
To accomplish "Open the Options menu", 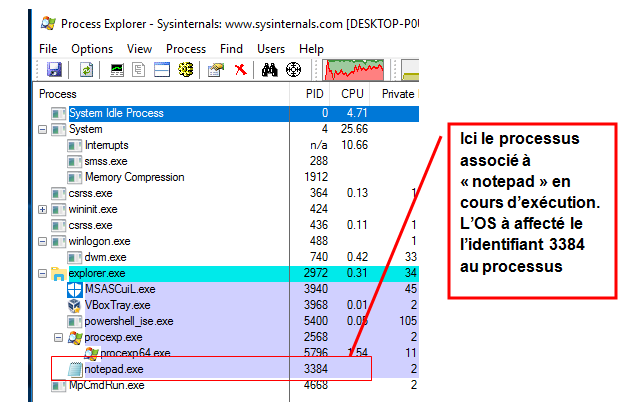I will 91,48.
